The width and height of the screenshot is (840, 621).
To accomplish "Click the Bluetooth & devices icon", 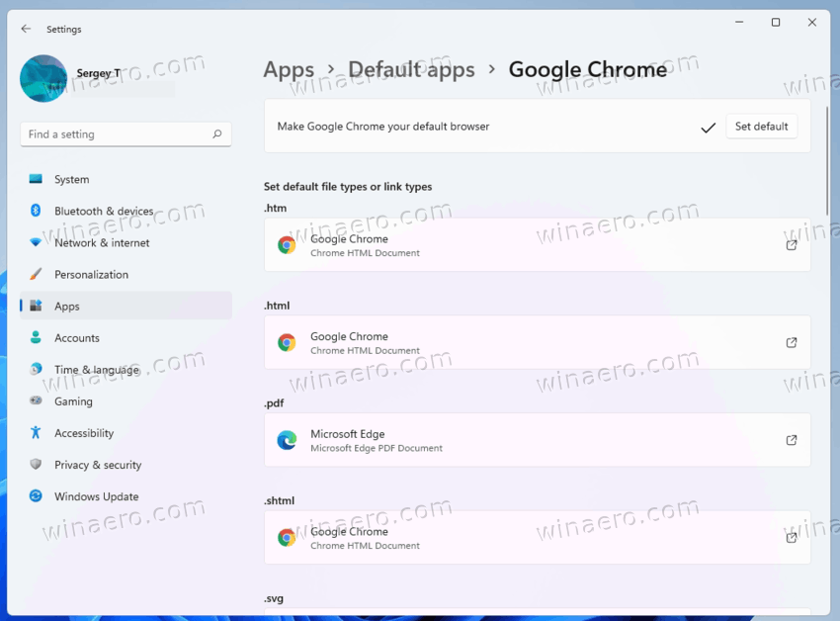I will [x=36, y=211].
